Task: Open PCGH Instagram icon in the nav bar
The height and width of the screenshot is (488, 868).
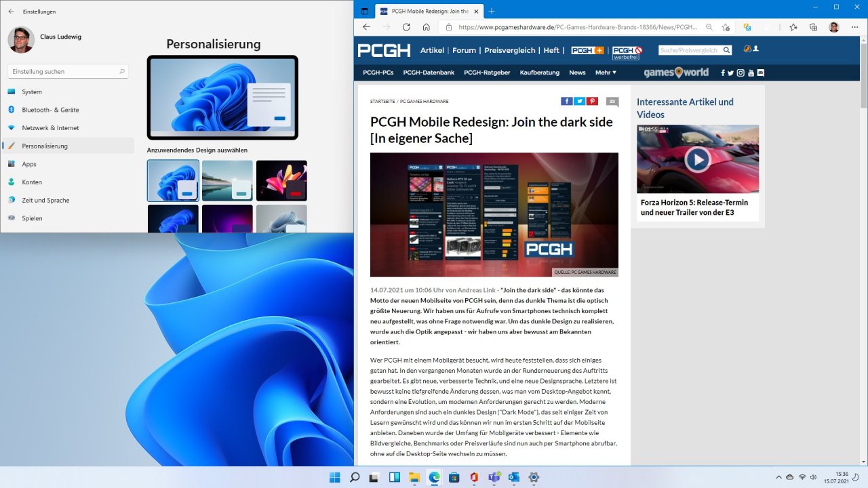Action: tap(741, 73)
